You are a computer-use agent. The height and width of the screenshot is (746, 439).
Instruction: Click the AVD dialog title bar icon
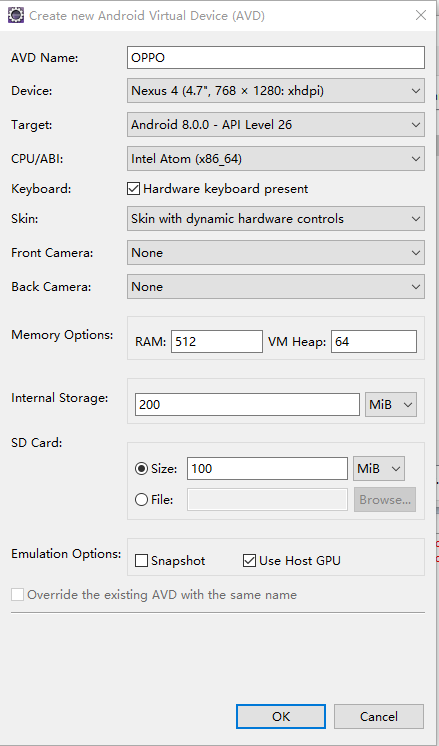click(x=16, y=16)
